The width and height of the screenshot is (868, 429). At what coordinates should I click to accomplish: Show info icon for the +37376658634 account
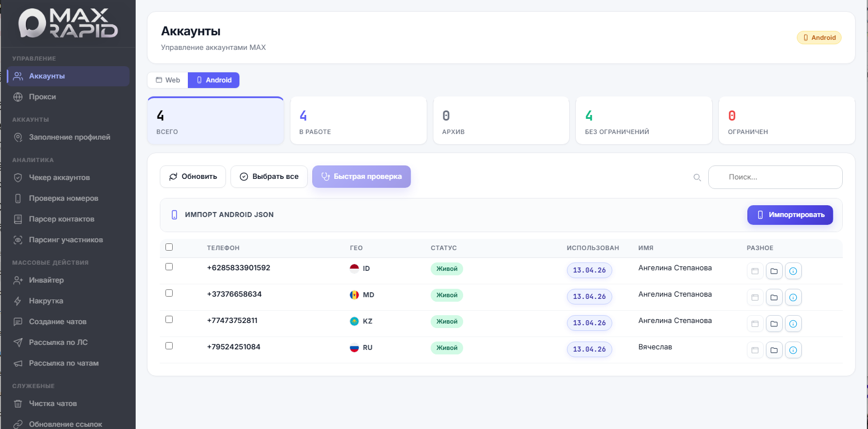tap(793, 298)
